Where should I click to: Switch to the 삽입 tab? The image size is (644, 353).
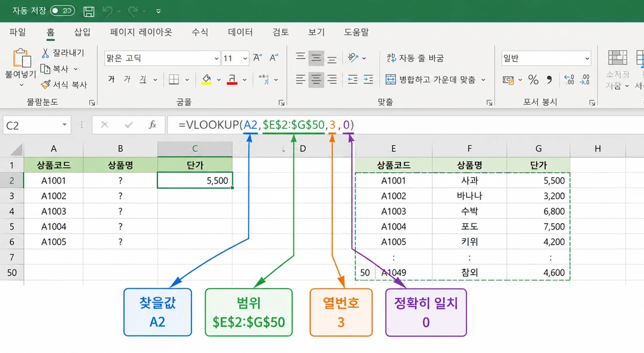coord(82,32)
